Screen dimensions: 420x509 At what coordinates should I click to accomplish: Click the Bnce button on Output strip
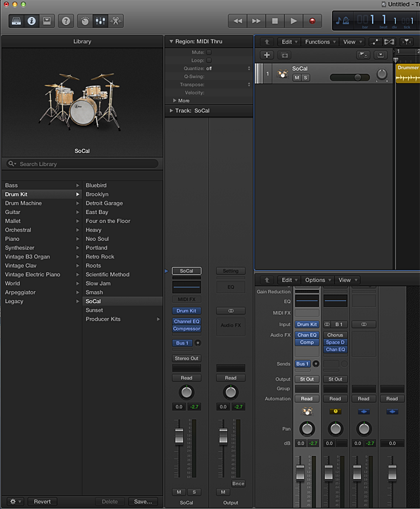238,483
